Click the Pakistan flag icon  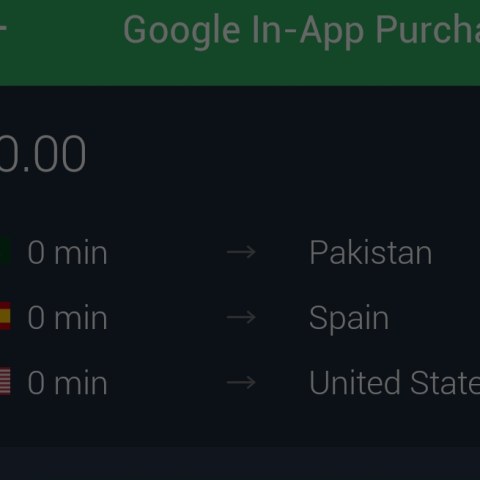tap(5, 251)
